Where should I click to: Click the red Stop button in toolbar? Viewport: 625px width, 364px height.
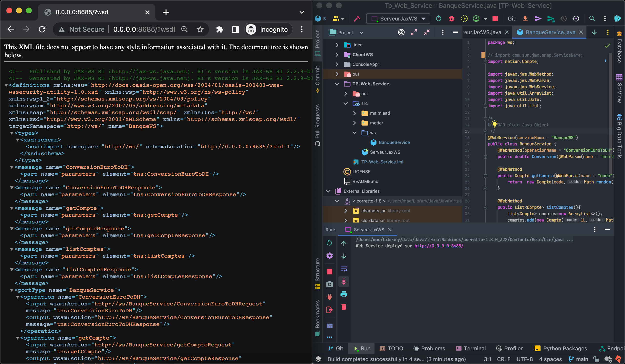point(495,19)
